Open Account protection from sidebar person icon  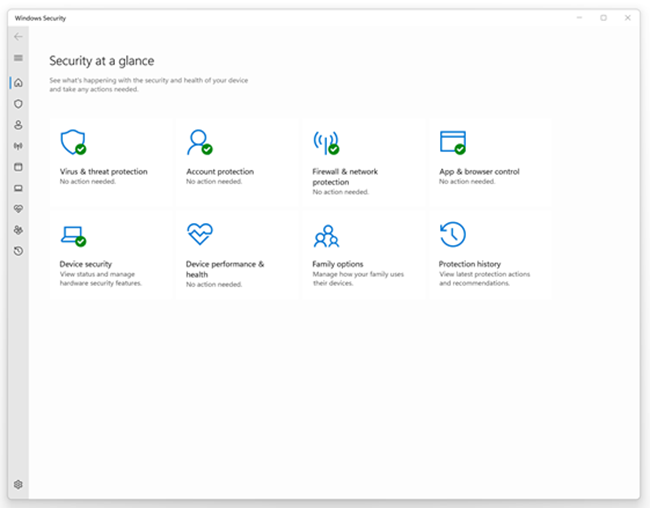(x=18, y=125)
